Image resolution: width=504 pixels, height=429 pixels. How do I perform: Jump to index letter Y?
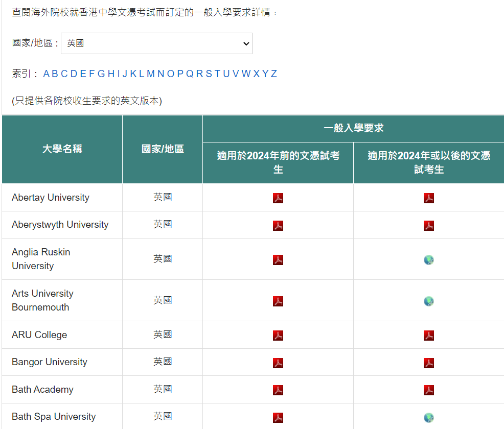click(265, 74)
